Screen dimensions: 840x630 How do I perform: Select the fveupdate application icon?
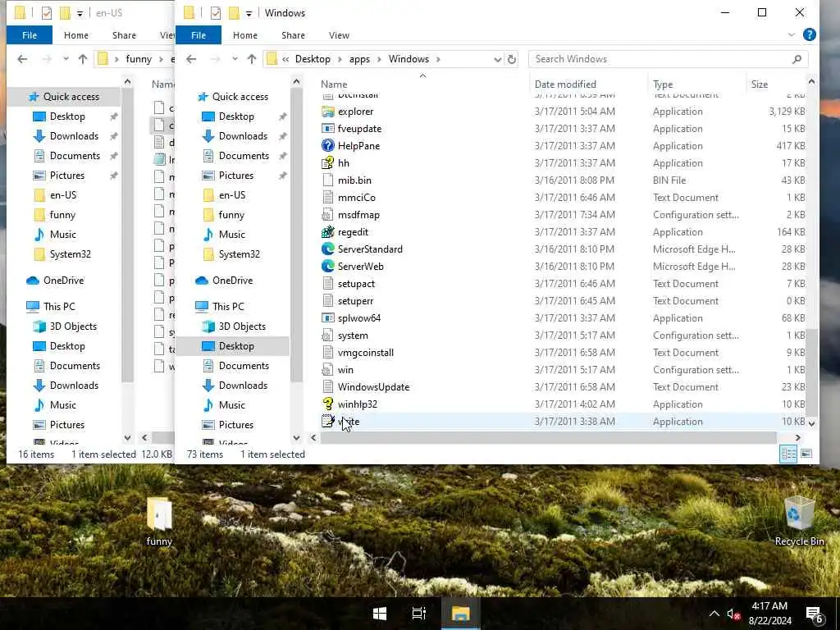(x=328, y=129)
